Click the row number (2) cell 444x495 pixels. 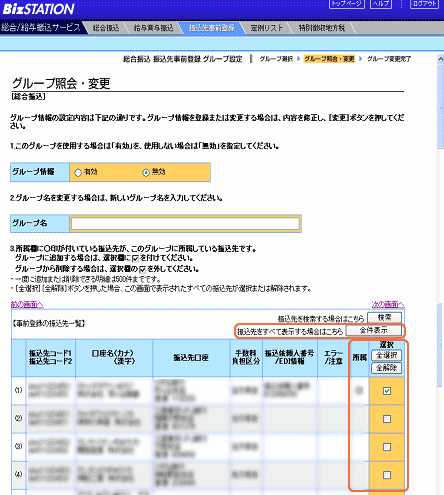click(19, 418)
